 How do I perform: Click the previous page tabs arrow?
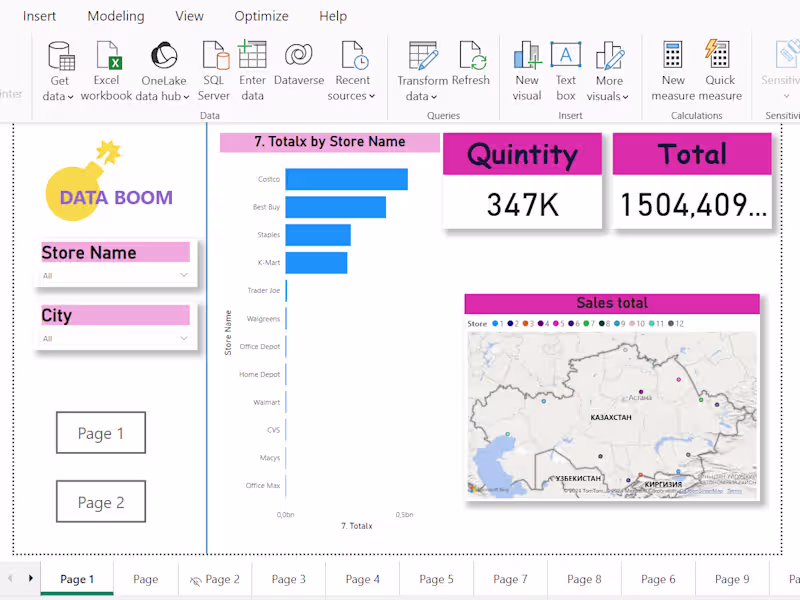(x=10, y=578)
